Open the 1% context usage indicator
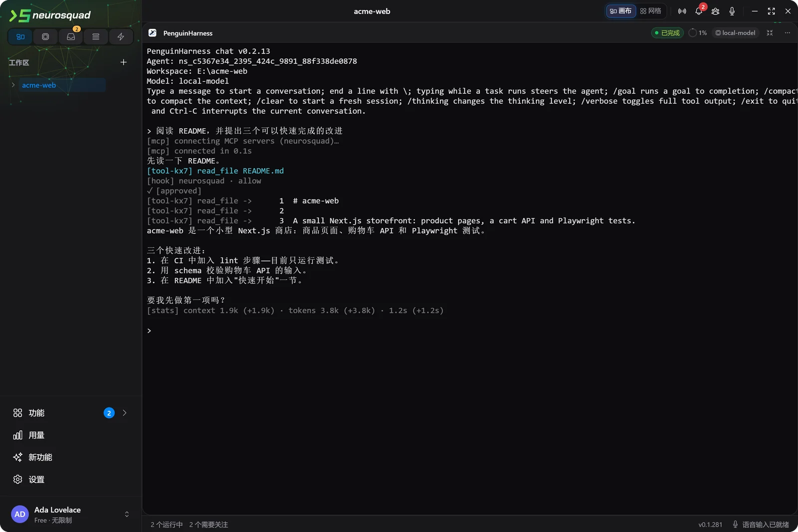The image size is (798, 532). (x=698, y=33)
